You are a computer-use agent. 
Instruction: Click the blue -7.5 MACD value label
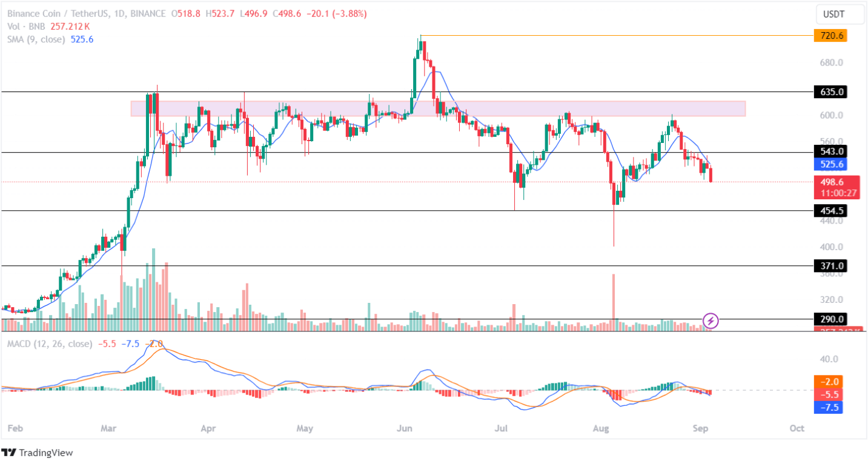tap(829, 406)
